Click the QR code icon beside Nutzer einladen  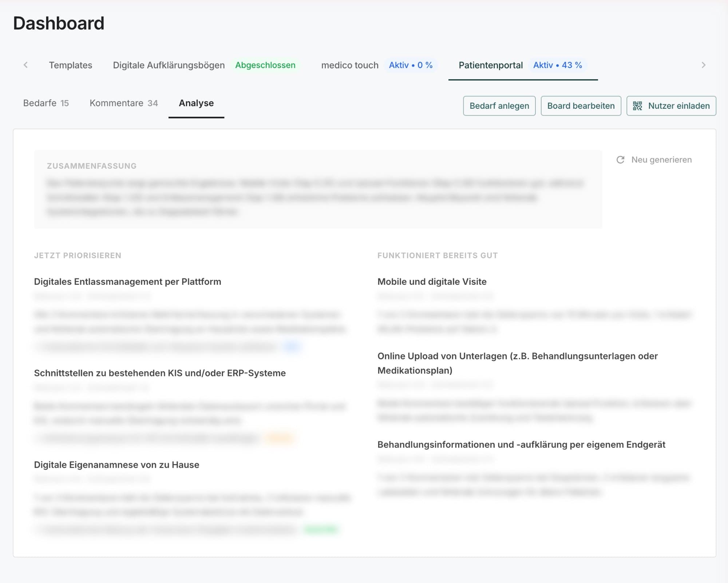[637, 106]
